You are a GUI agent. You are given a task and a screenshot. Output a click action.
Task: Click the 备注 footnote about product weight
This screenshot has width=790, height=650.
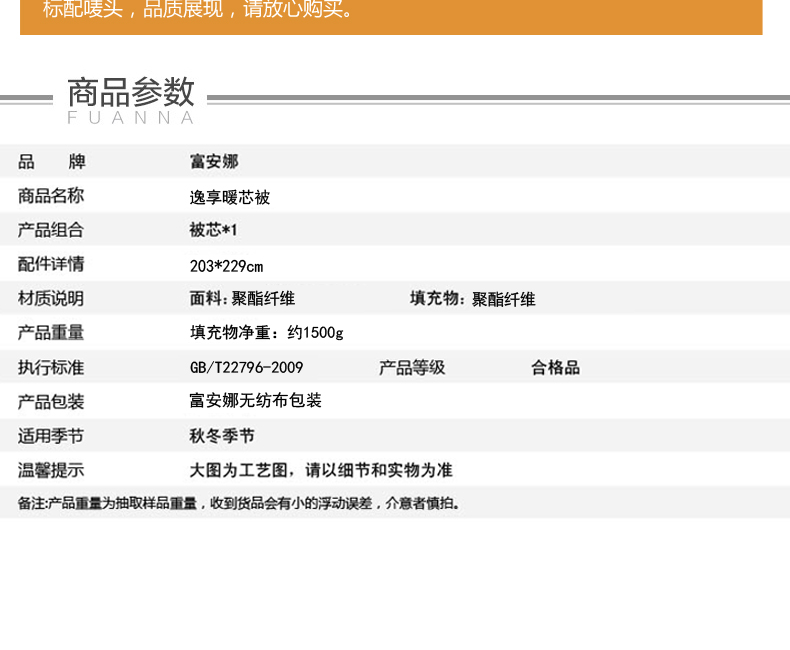[239, 503]
